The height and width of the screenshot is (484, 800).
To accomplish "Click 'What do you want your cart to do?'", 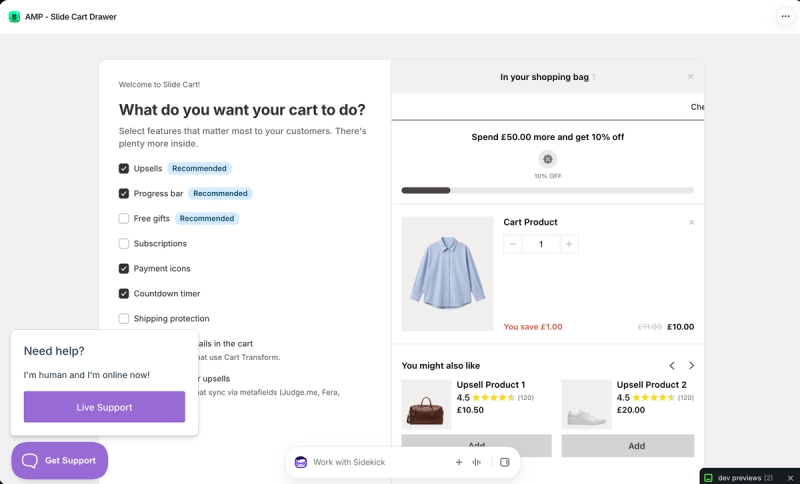I will click(242, 110).
